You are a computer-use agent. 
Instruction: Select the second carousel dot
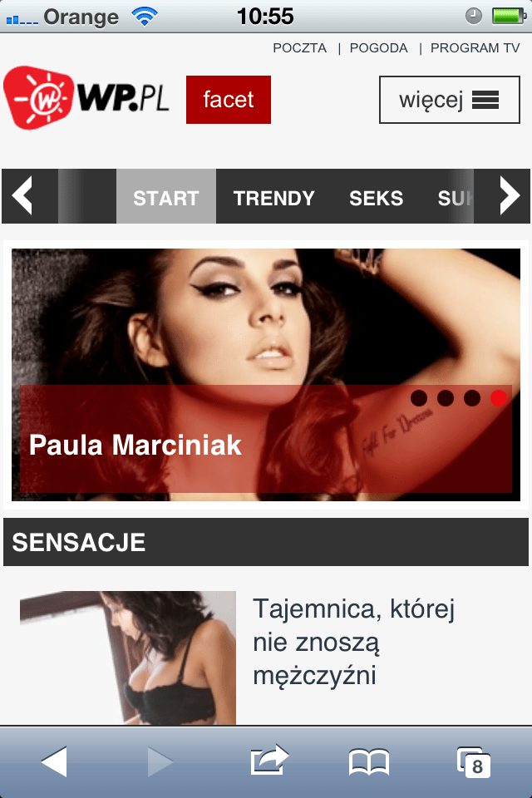point(446,398)
